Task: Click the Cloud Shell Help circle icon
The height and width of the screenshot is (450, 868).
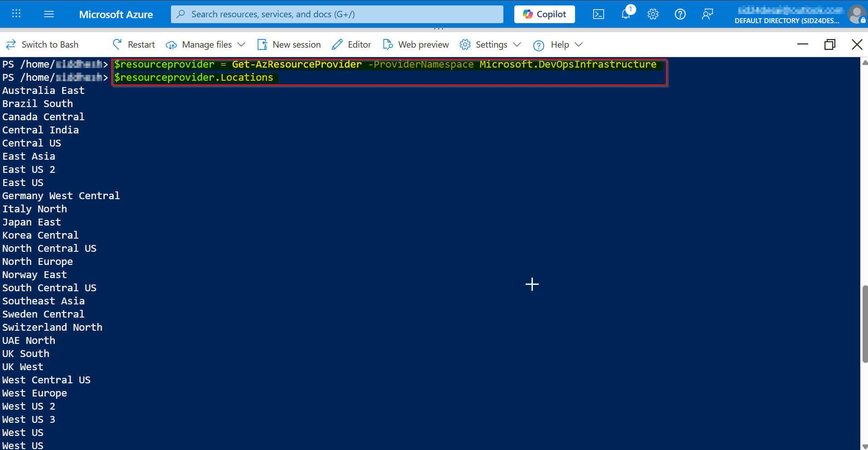Action: (x=539, y=45)
